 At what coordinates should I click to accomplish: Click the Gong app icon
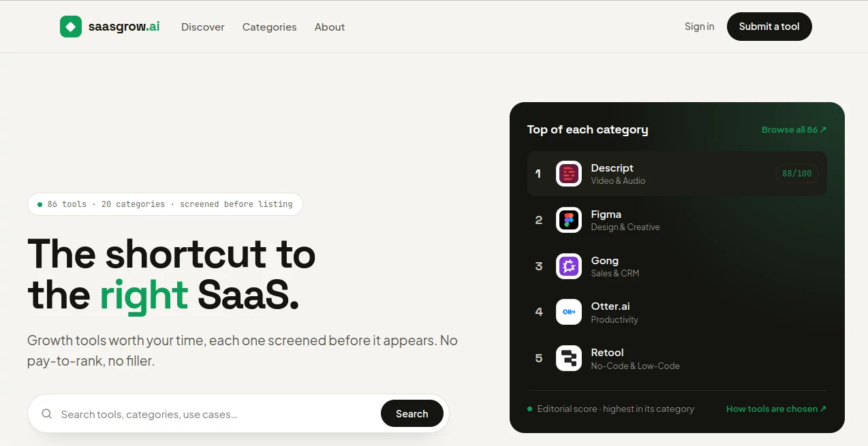(x=569, y=266)
